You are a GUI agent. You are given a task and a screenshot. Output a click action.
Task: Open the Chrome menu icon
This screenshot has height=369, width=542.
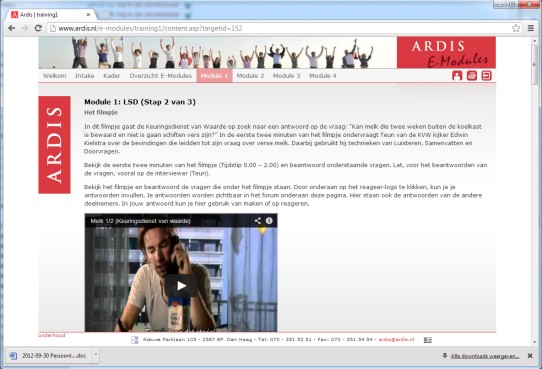tap(531, 28)
